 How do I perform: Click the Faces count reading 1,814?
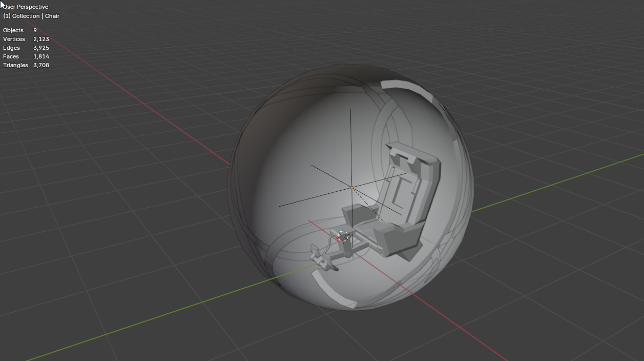pyautogui.click(x=40, y=56)
